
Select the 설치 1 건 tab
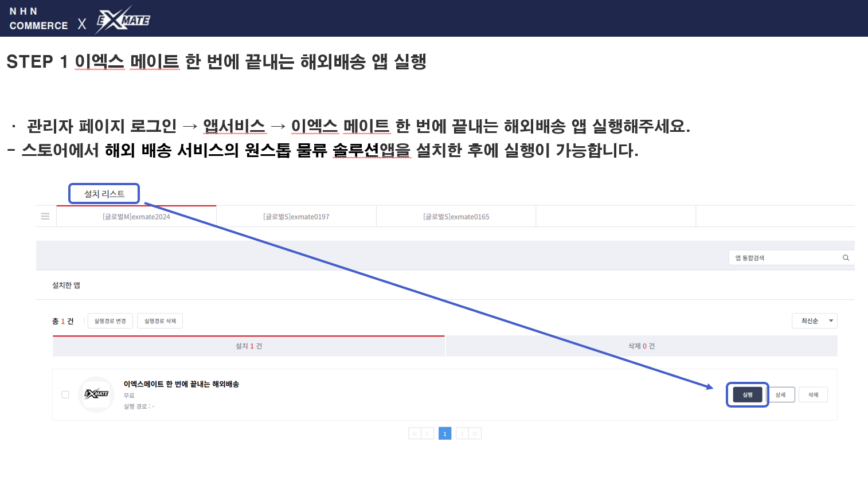click(x=249, y=346)
